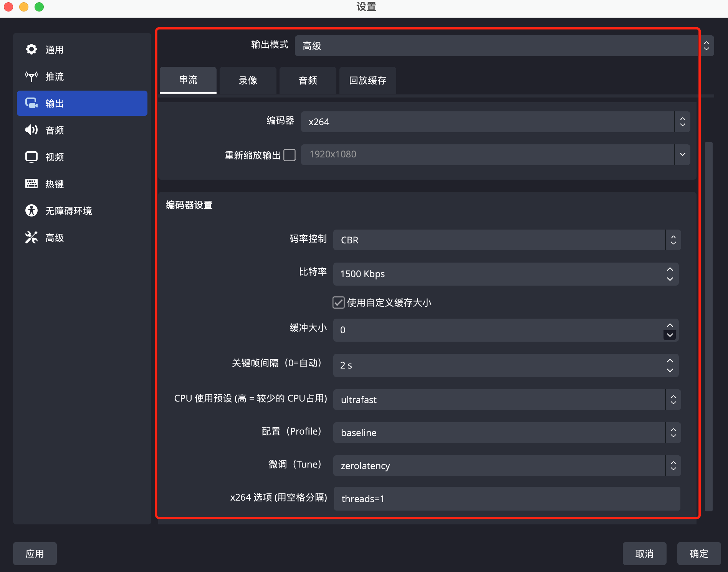Viewport: 728px width, 572px height.
Task: Switch to the 录像 tab
Action: tap(248, 80)
